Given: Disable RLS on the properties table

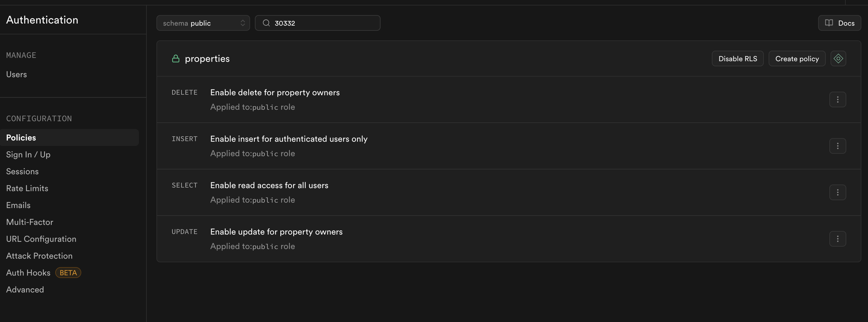Looking at the screenshot, I should pyautogui.click(x=737, y=58).
